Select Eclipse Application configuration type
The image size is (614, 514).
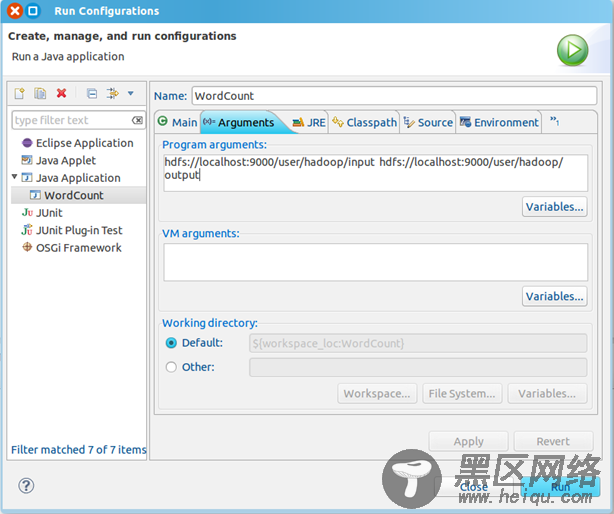[85, 143]
